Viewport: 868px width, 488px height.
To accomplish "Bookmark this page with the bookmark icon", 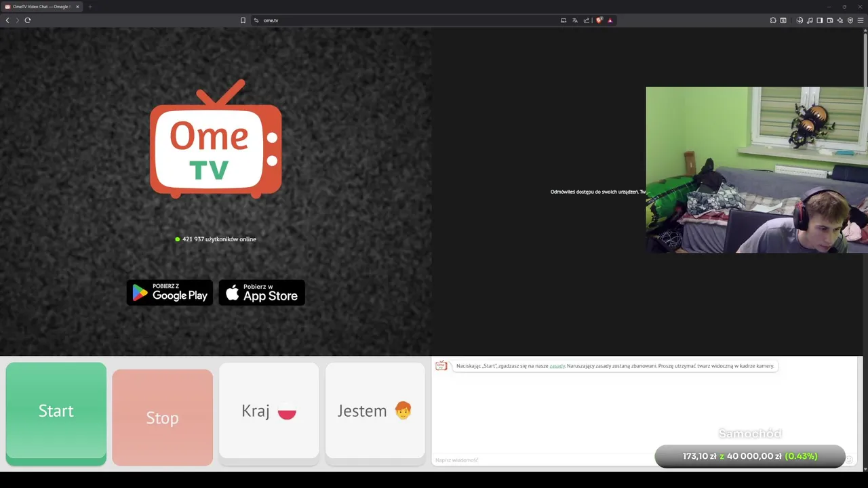I will click(x=243, y=20).
